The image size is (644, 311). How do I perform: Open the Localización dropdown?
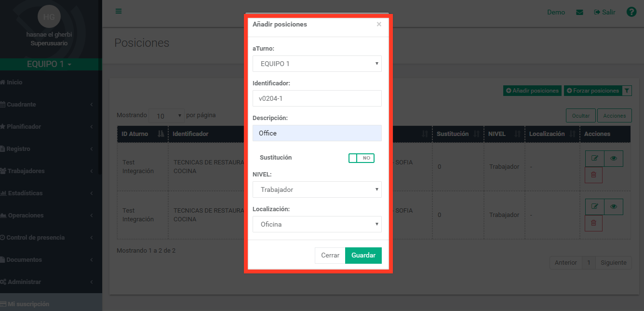tap(317, 224)
